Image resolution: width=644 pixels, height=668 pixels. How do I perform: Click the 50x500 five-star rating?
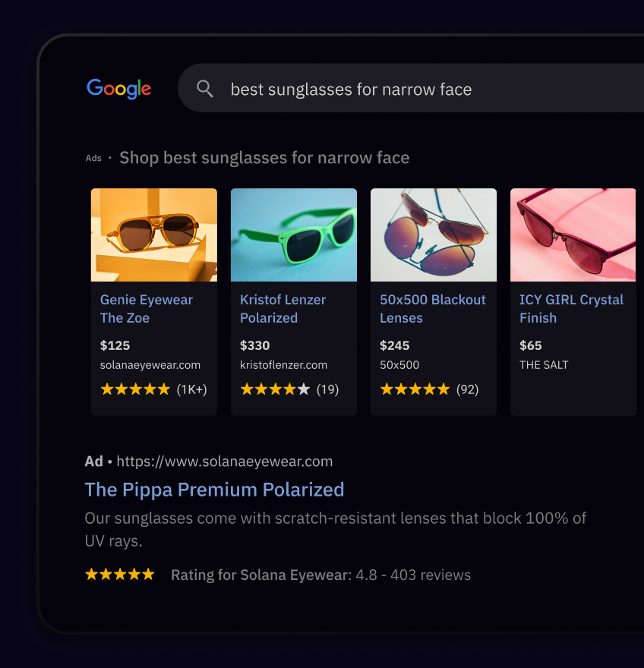tap(415, 389)
